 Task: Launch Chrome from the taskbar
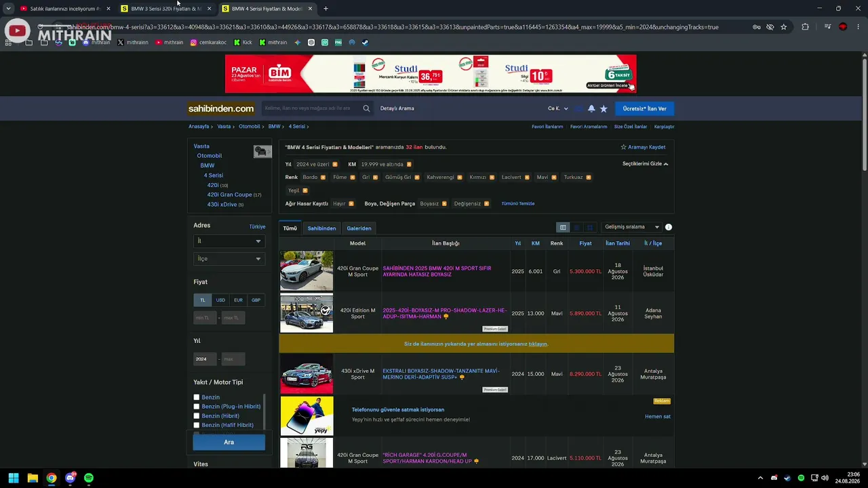(x=52, y=478)
